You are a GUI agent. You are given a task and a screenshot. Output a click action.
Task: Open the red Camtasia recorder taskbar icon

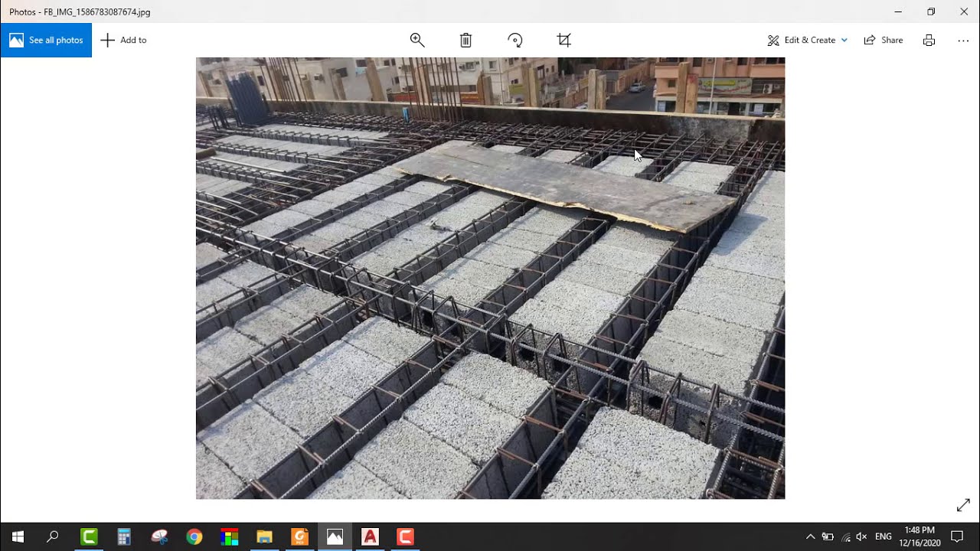point(405,536)
